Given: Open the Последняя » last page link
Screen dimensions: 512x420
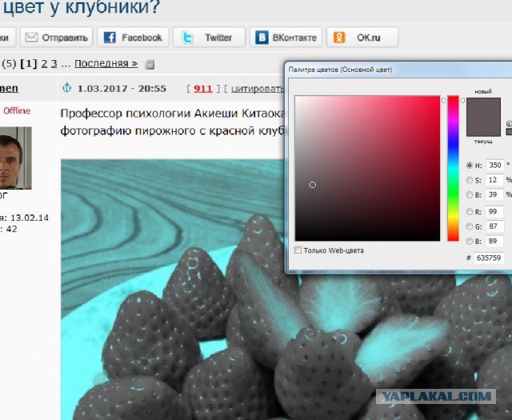Looking at the screenshot, I should click(106, 63).
